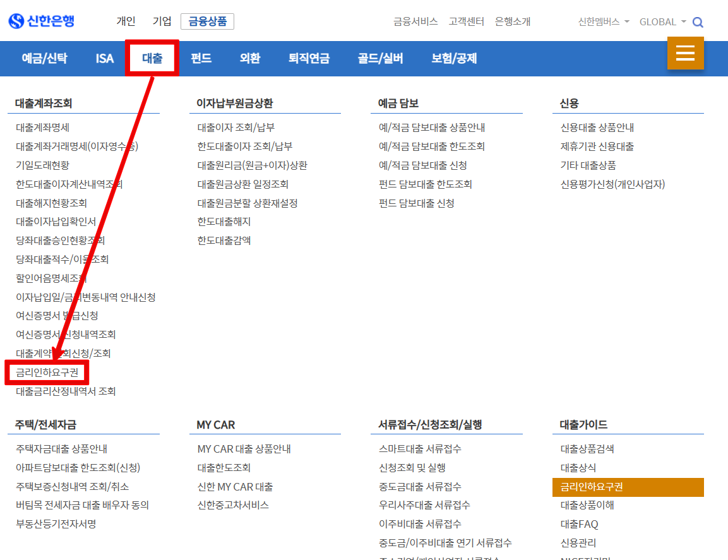The image size is (728, 560).
Task: Open 대출계좌명세 link
Action: [x=42, y=128]
